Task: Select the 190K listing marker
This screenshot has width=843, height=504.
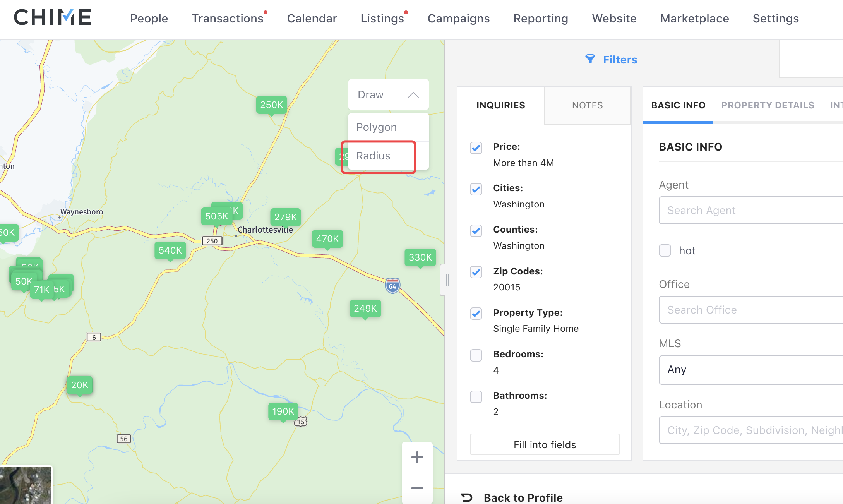Action: tap(283, 411)
